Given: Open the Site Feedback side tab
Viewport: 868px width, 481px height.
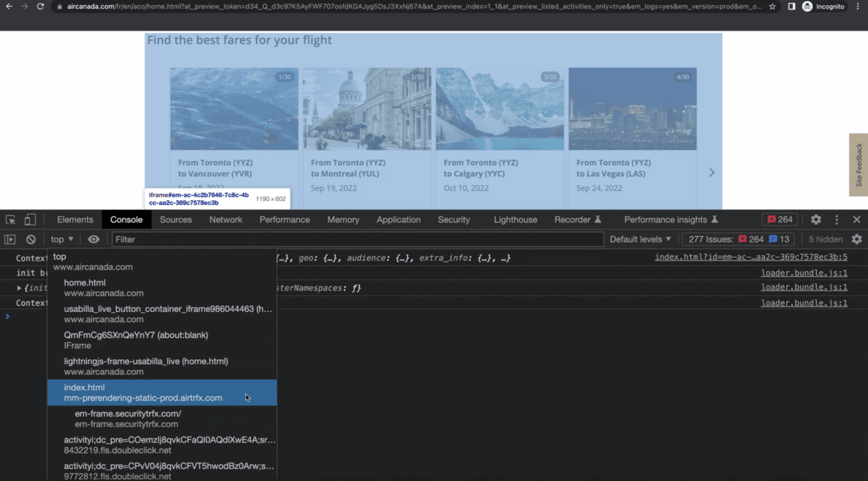Looking at the screenshot, I should (x=859, y=165).
